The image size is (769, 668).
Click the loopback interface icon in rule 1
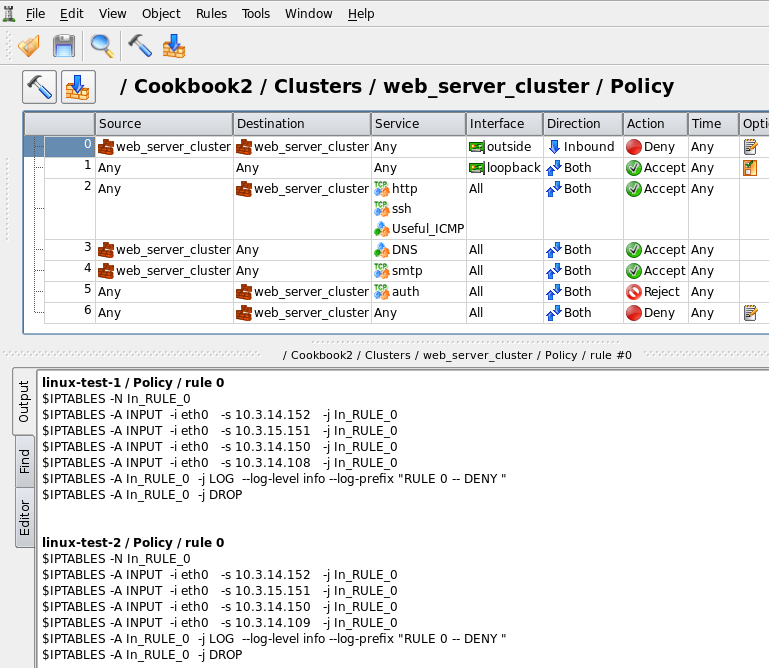[477, 168]
